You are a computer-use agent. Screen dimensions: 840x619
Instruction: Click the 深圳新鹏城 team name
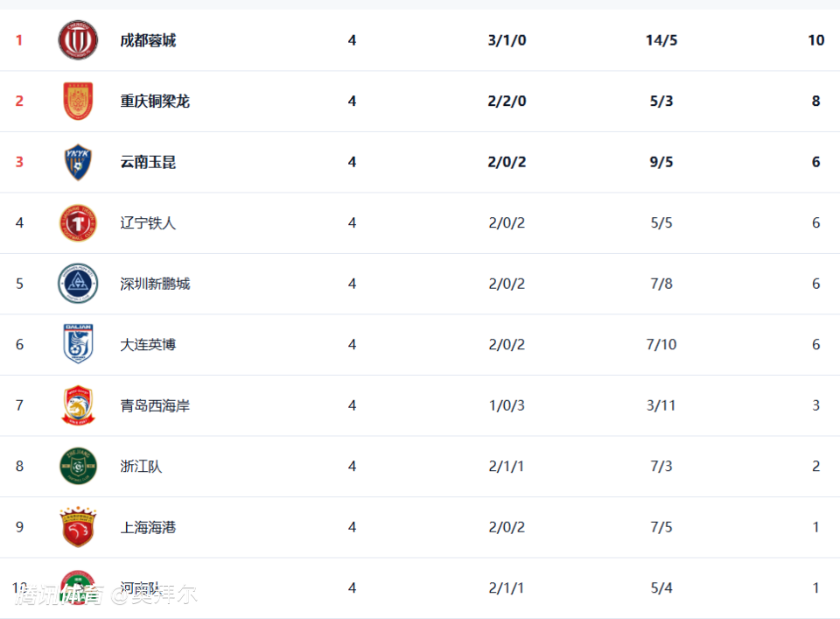tap(155, 284)
